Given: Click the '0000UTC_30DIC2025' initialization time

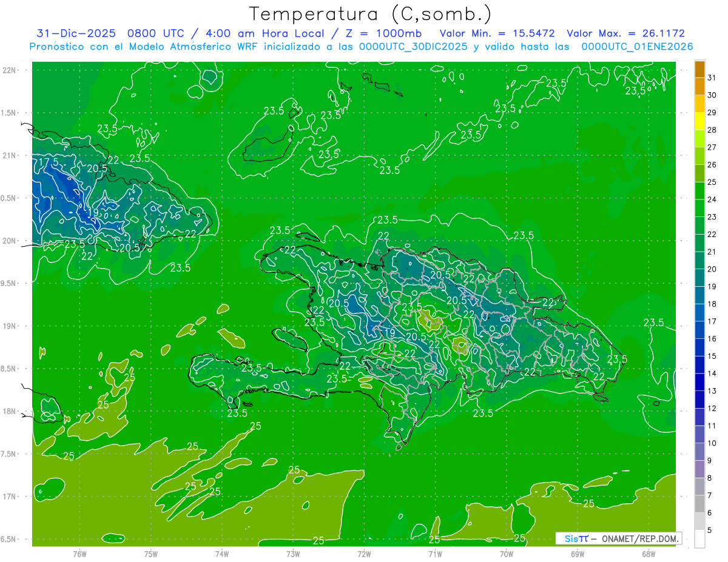Looking at the screenshot, I should coord(413,47).
